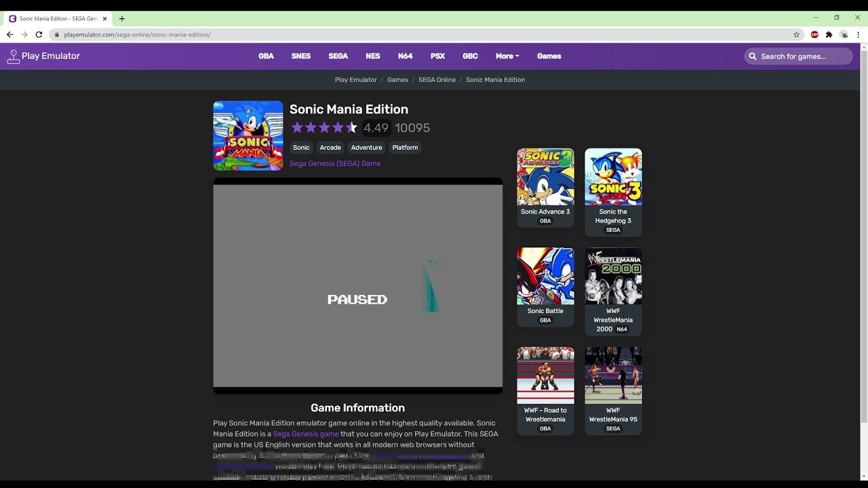Open the NES menu item
The height and width of the screenshot is (488, 868).
(373, 56)
